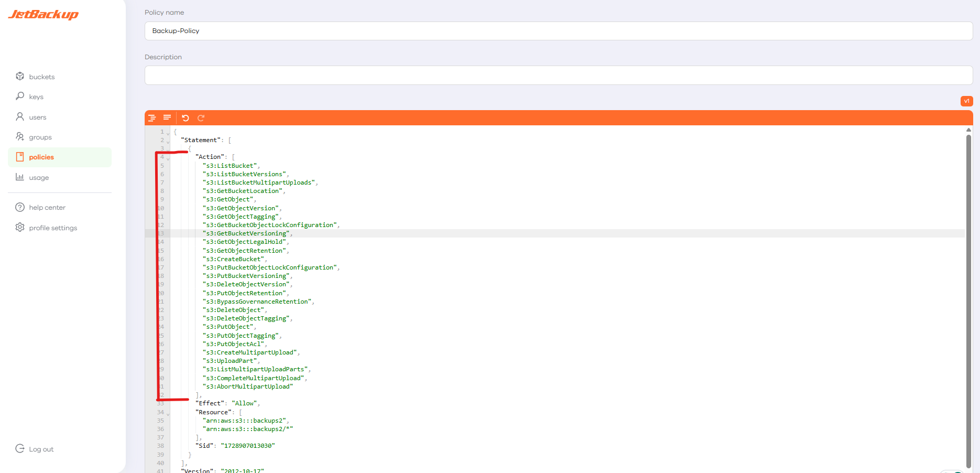Collapse the Resource array fold on line 34
This screenshot has height=473, width=980.
(168, 414)
